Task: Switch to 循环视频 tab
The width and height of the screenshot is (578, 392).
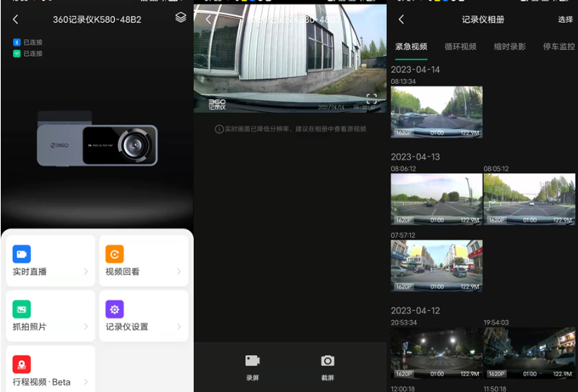Action: (461, 46)
